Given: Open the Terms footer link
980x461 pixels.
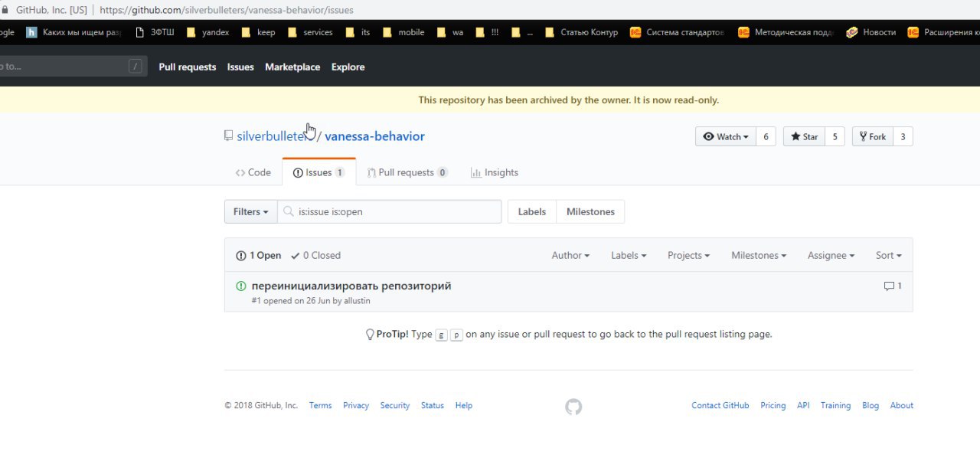Looking at the screenshot, I should coord(320,405).
